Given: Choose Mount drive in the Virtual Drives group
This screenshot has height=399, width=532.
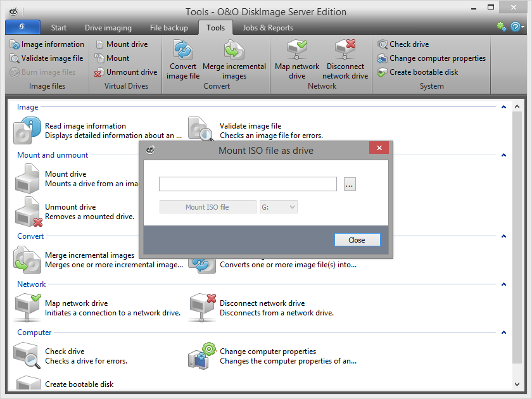Looking at the screenshot, I should pos(122,44).
